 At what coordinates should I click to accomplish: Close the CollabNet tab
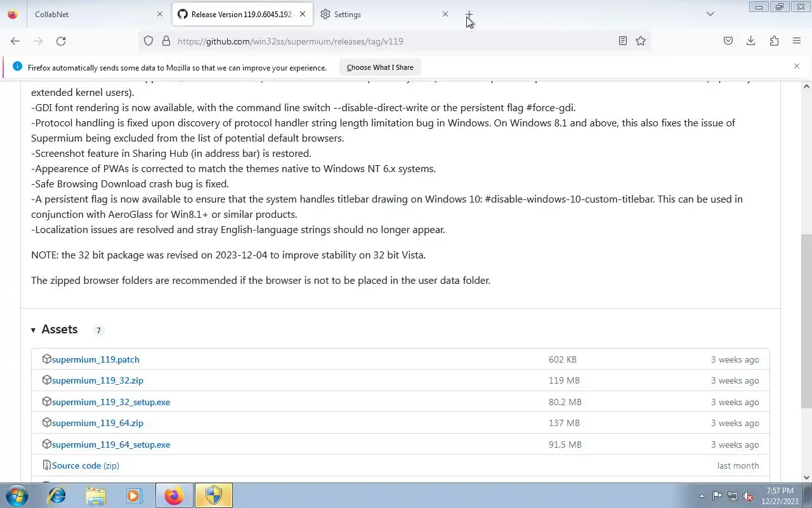[x=159, y=14]
